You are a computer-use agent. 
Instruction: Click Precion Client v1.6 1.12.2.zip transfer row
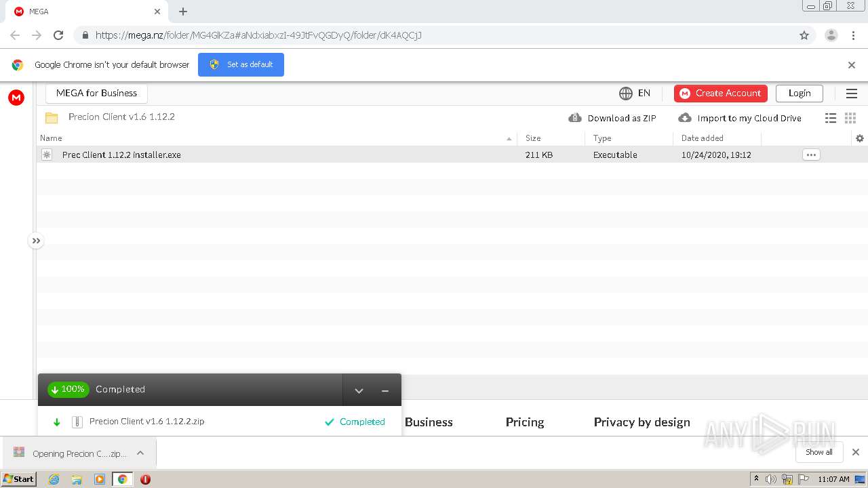click(x=220, y=422)
